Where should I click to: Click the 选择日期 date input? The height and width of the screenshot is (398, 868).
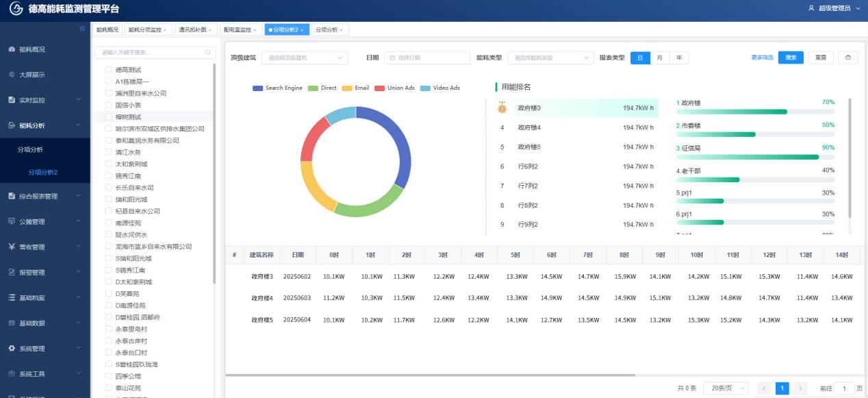click(x=427, y=58)
